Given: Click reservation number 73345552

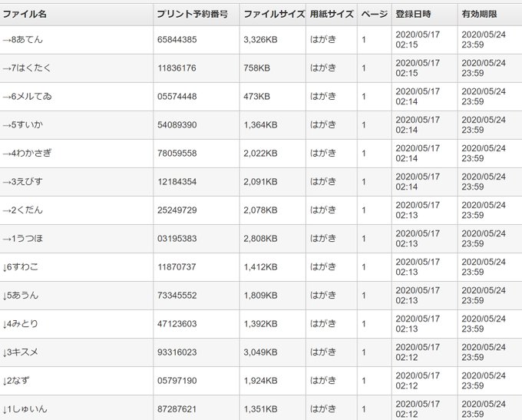Looking at the screenshot, I should (x=177, y=296).
